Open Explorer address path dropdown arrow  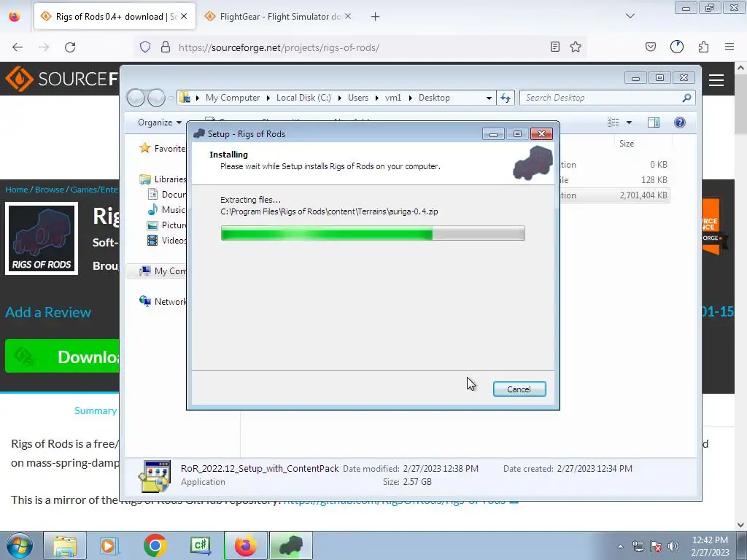click(489, 98)
